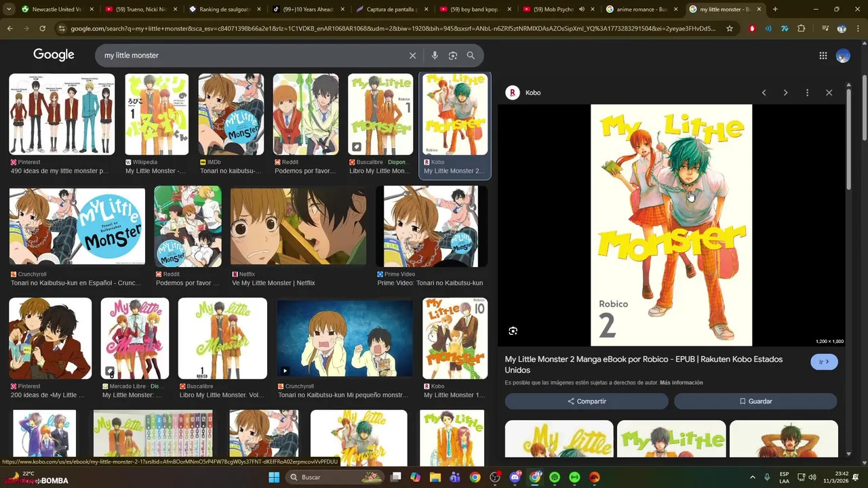Open the My Little Monster 2 Manga eBook title link
868x488 pixels.
point(644,365)
